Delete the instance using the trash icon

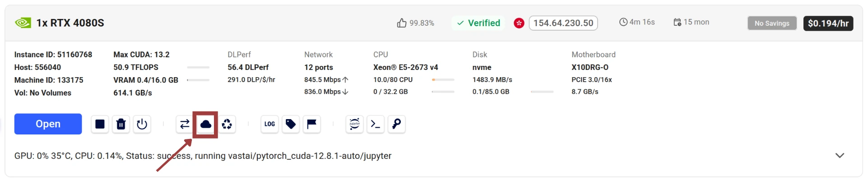click(121, 124)
